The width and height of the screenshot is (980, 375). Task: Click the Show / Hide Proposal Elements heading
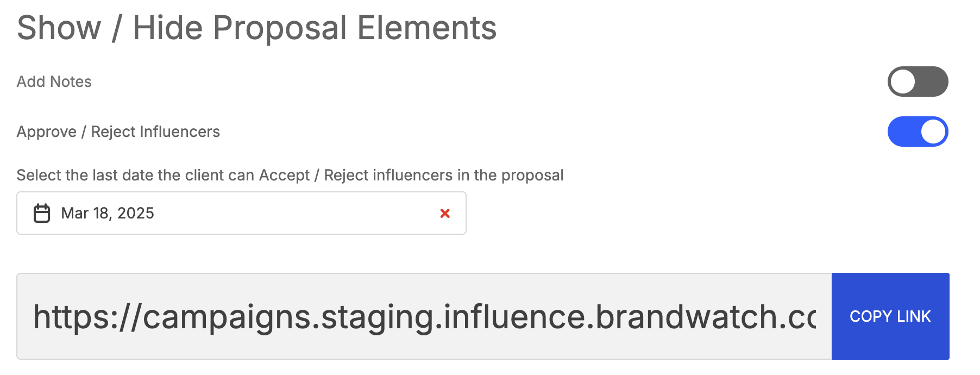257,28
